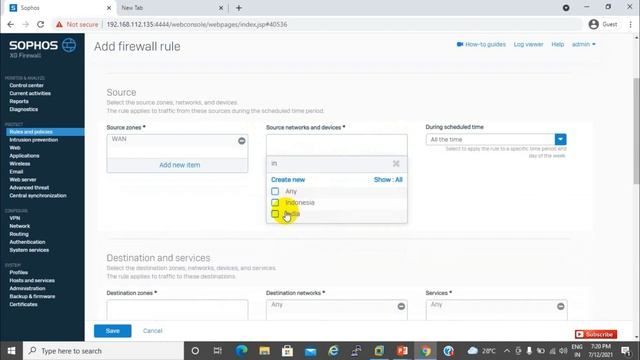The height and width of the screenshot is (360, 640).
Task: Open Applications section
Action: 24,156
